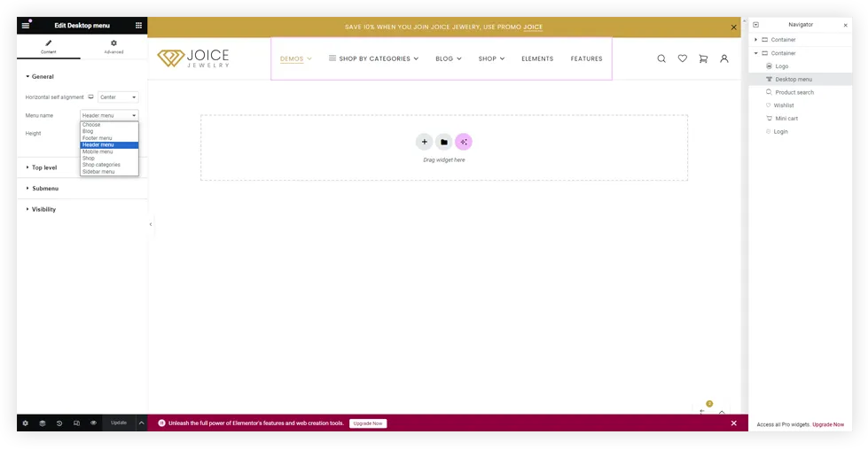868x450 pixels.
Task: Open Horizontal self alignment dropdown
Action: coord(118,97)
